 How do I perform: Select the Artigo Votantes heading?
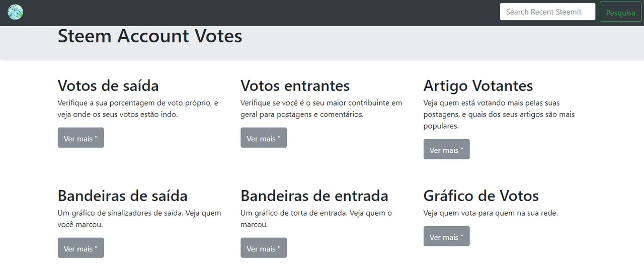pos(478,85)
